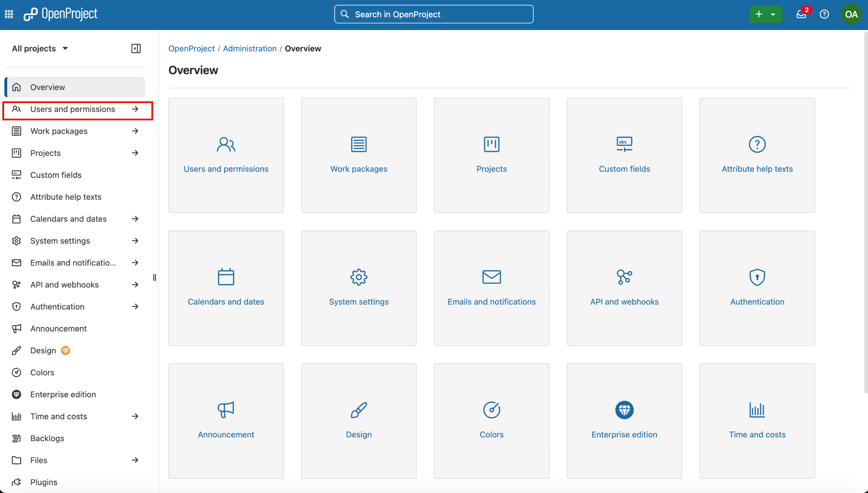
Task: Collapse the sidebar with the panel icon
Action: [136, 48]
